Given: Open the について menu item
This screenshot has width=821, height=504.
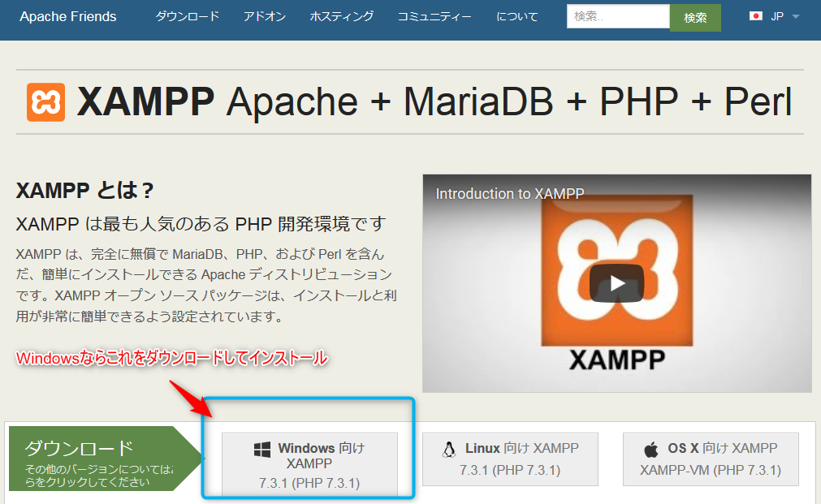Looking at the screenshot, I should [x=516, y=17].
